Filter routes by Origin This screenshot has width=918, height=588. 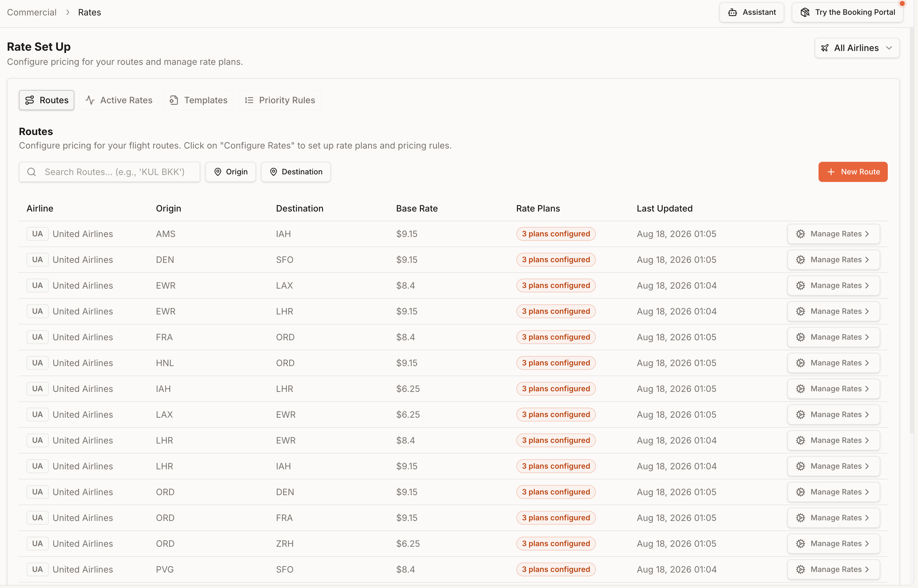pos(231,172)
